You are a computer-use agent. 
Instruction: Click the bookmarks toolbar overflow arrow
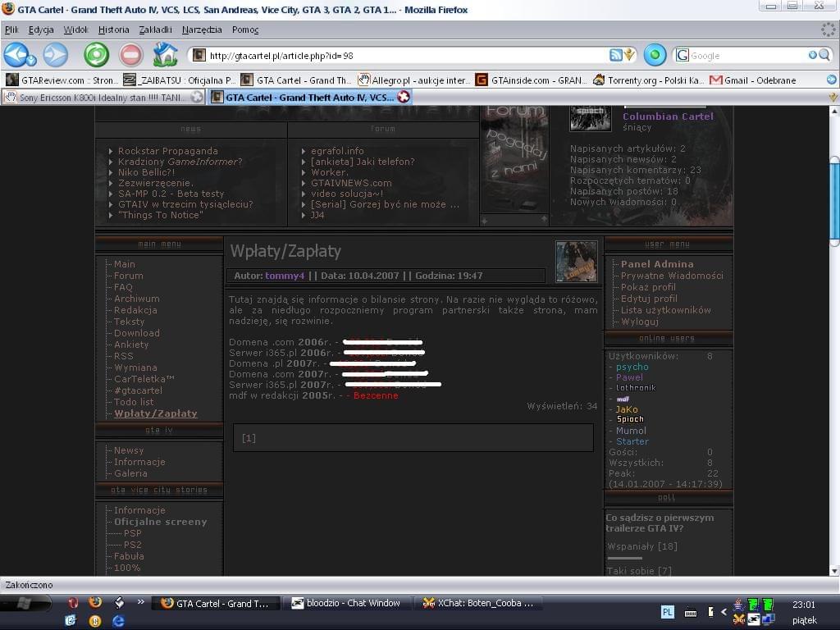tap(832, 80)
